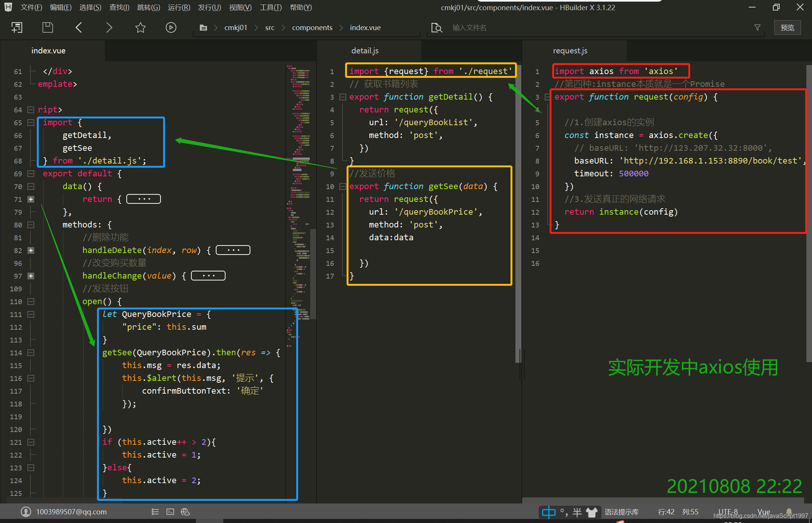Click the save file toolbar icon
This screenshot has width=812, height=523.
tap(47, 27)
